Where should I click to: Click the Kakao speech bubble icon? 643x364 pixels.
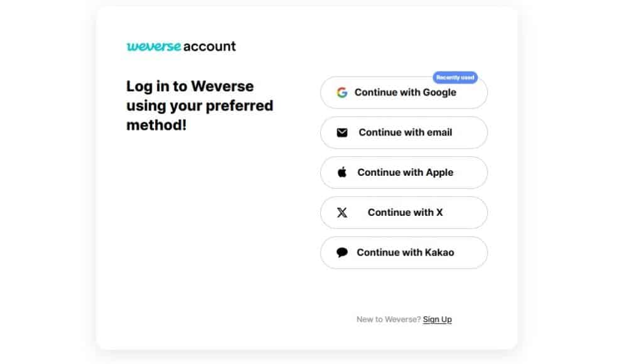tap(342, 252)
